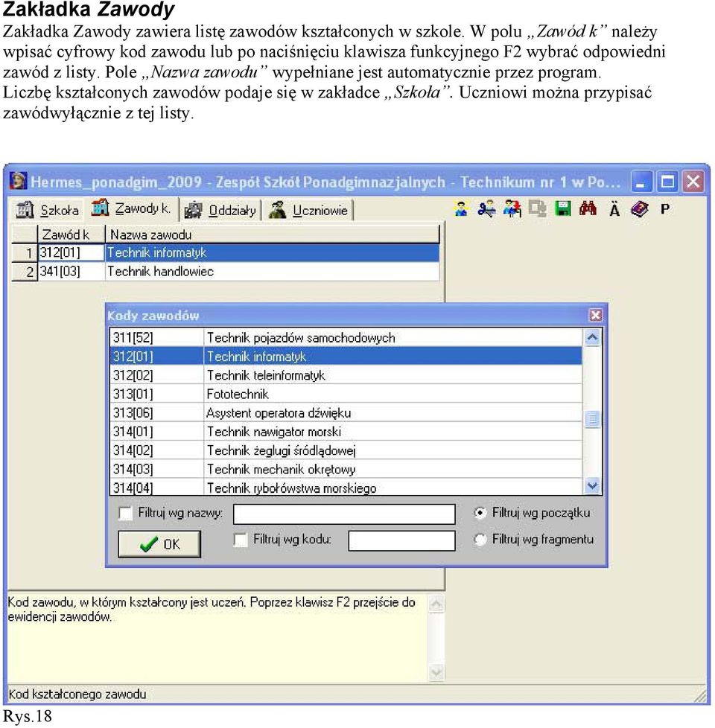Image resolution: width=715 pixels, height=728 pixels.
Task: Click row header 2 in main grid
Action: pyautogui.click(x=24, y=271)
